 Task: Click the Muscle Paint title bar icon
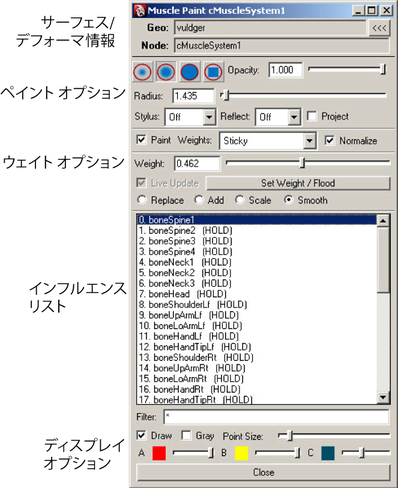(x=139, y=10)
